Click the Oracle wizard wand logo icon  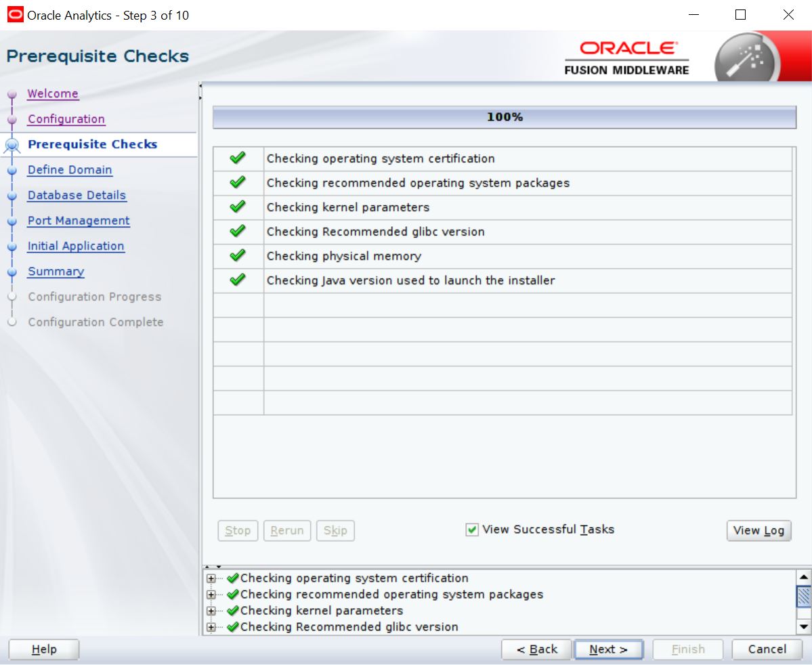747,58
